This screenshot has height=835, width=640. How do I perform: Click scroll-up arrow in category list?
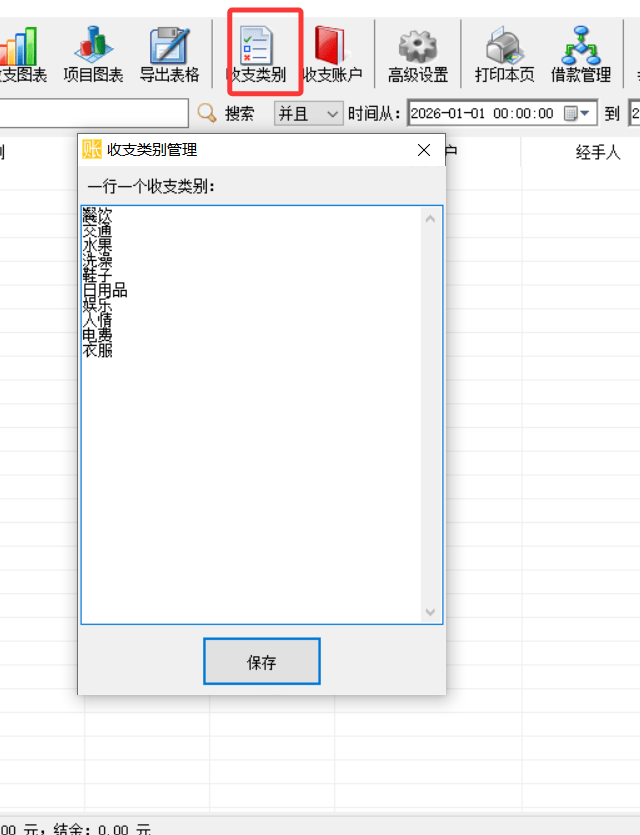(x=431, y=218)
